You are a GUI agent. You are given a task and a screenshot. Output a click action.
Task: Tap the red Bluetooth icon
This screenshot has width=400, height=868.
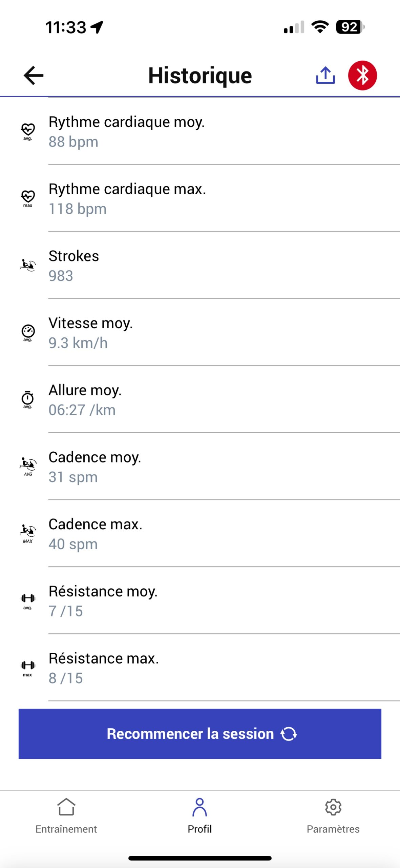362,75
